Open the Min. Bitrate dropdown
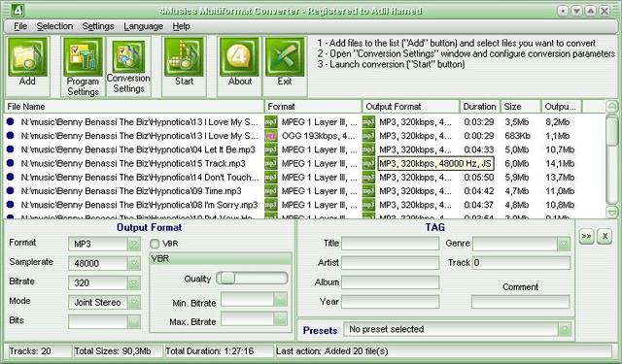Viewport: 622px width, 364px height. click(x=280, y=299)
